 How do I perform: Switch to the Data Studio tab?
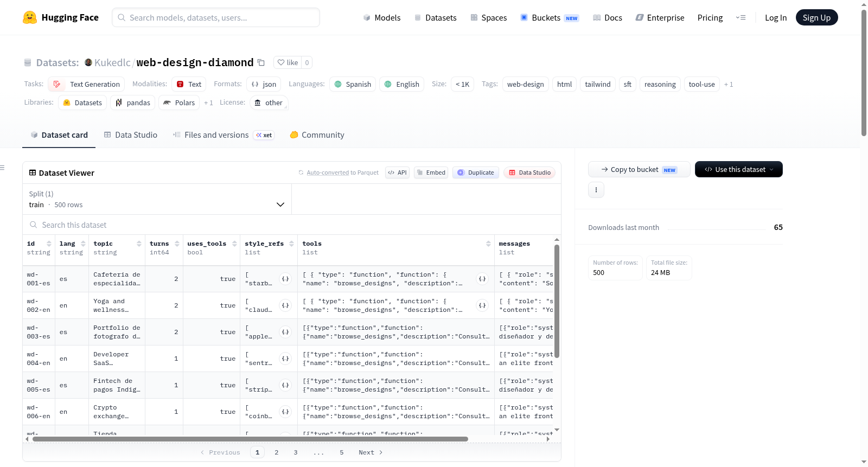click(x=130, y=135)
